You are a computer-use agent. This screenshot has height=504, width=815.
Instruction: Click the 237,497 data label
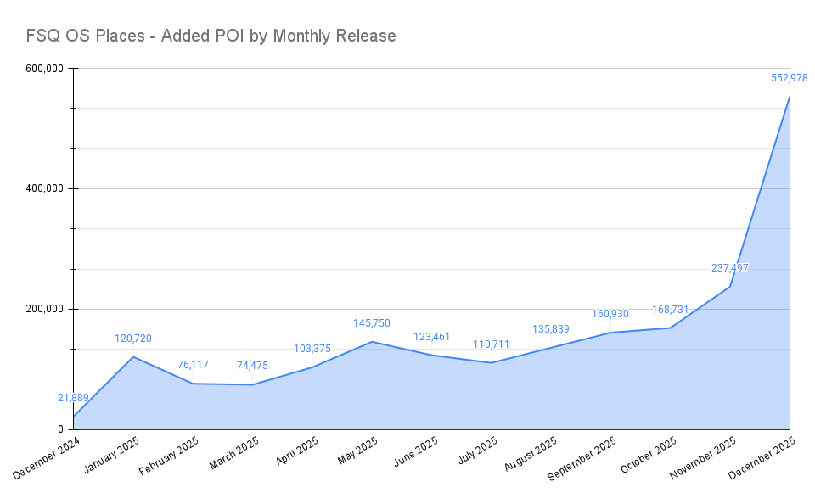729,268
